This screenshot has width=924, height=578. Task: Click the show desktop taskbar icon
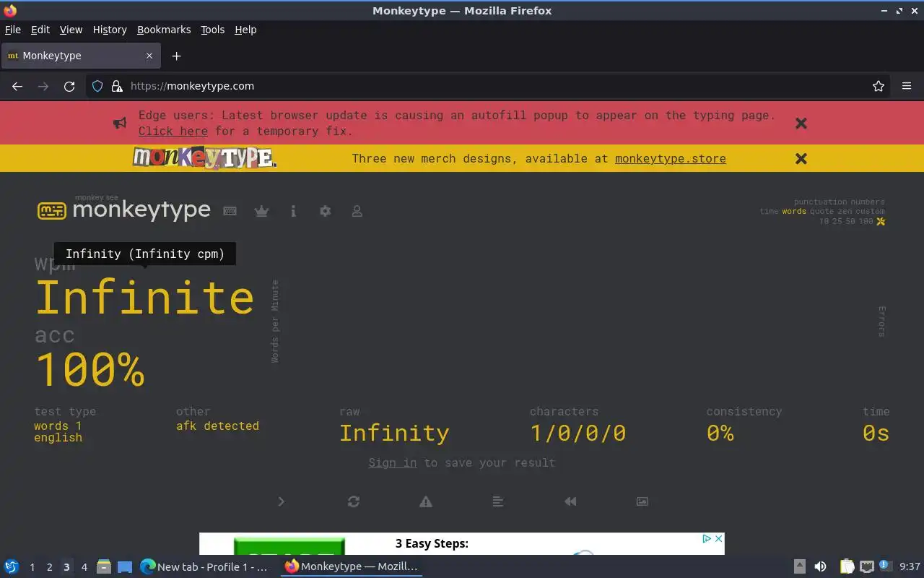click(125, 567)
